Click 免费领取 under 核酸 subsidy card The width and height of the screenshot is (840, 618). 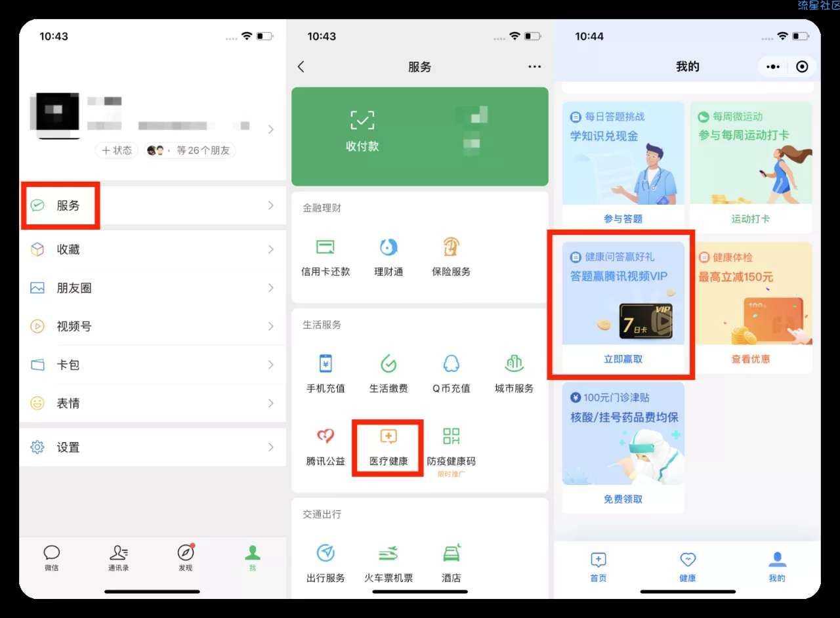click(623, 499)
